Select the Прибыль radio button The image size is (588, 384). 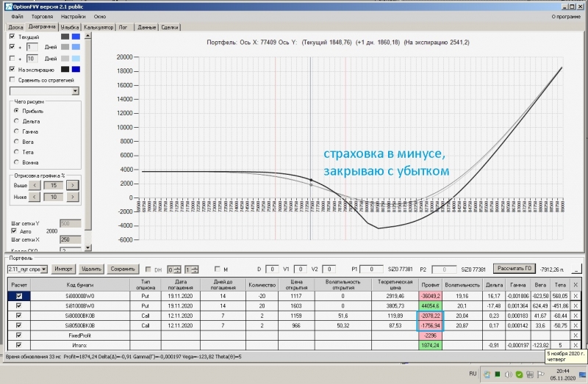coord(16,111)
